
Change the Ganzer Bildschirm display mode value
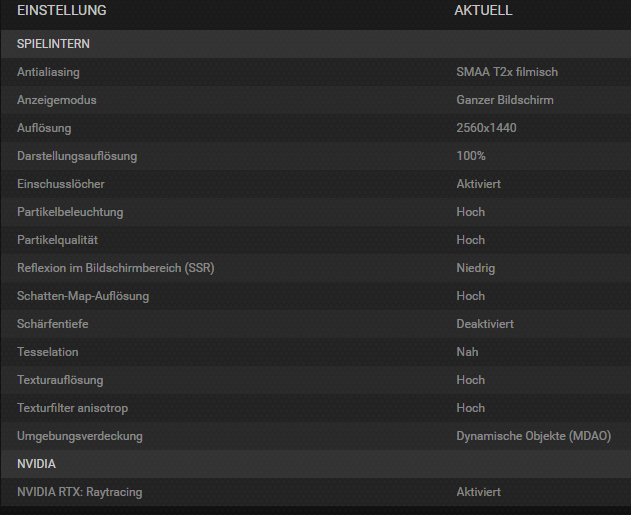(505, 100)
